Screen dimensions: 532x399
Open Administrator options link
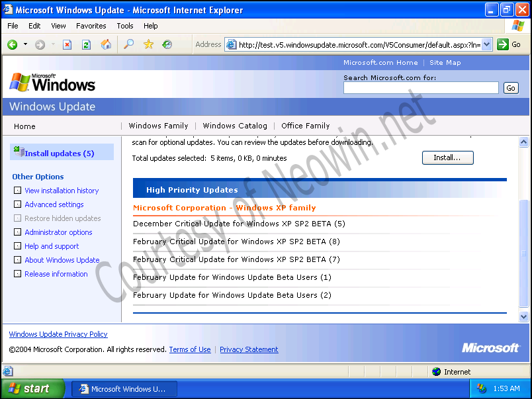(x=58, y=232)
